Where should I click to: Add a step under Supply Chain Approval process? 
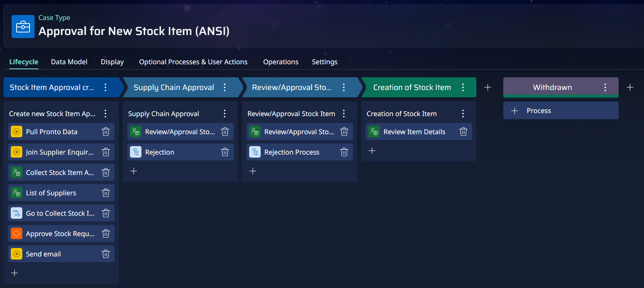coord(134,171)
